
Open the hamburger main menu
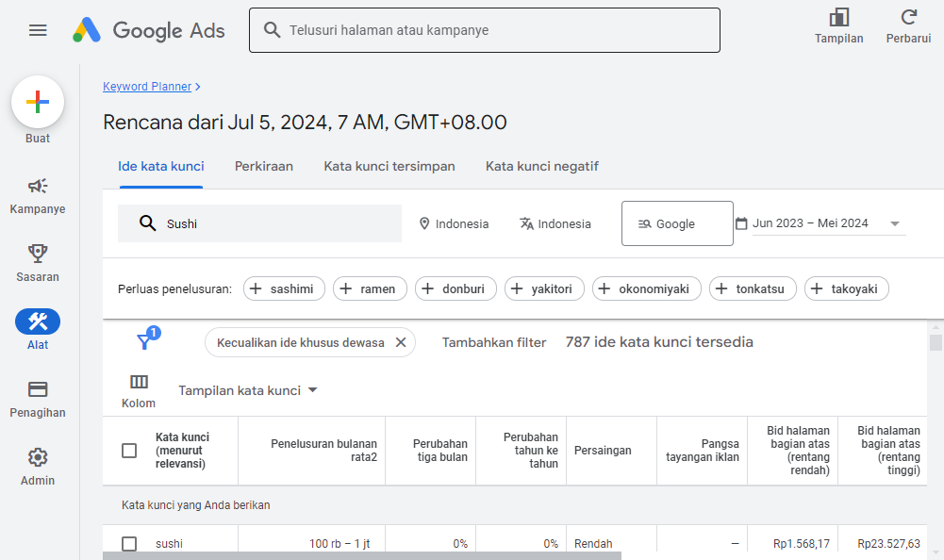coord(38,30)
